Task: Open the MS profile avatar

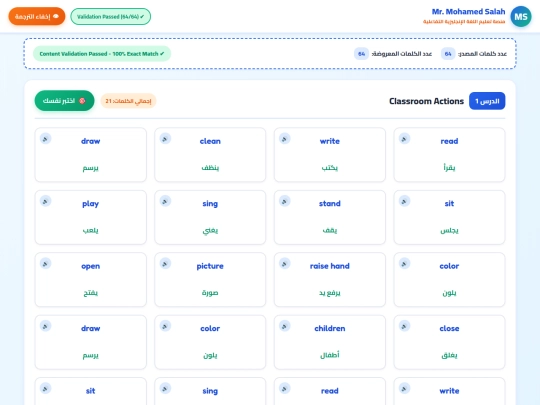Action: coord(521,16)
